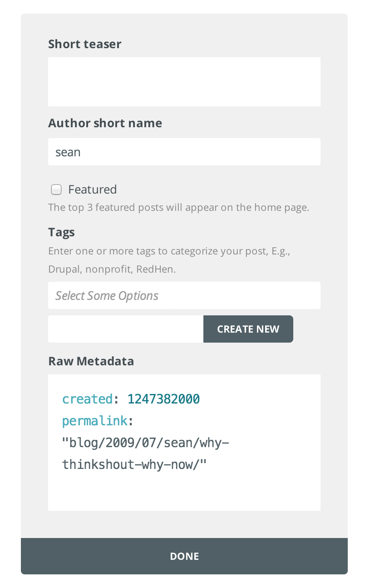Click the Tags heading label
This screenshot has height=588, width=365.
pyautogui.click(x=61, y=232)
